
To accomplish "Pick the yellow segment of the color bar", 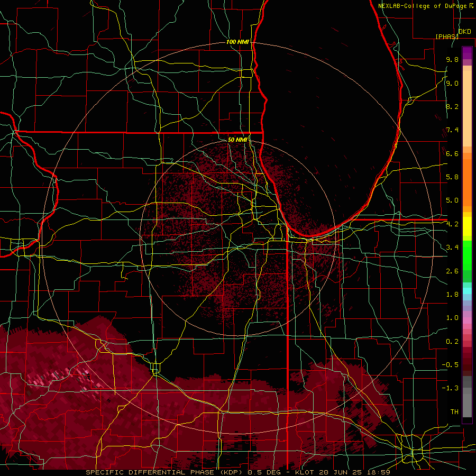I will pyautogui.click(x=467, y=226).
